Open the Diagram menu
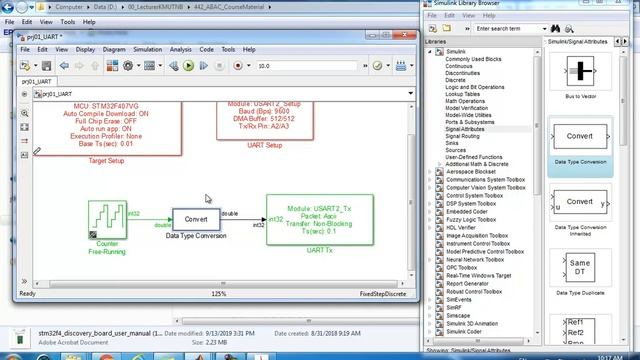The image size is (640, 360). (114, 49)
